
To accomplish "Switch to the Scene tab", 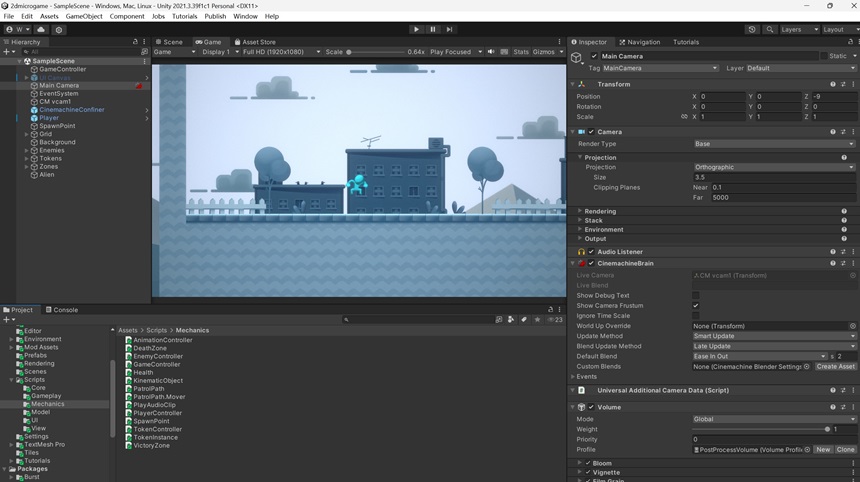I will (x=169, y=42).
